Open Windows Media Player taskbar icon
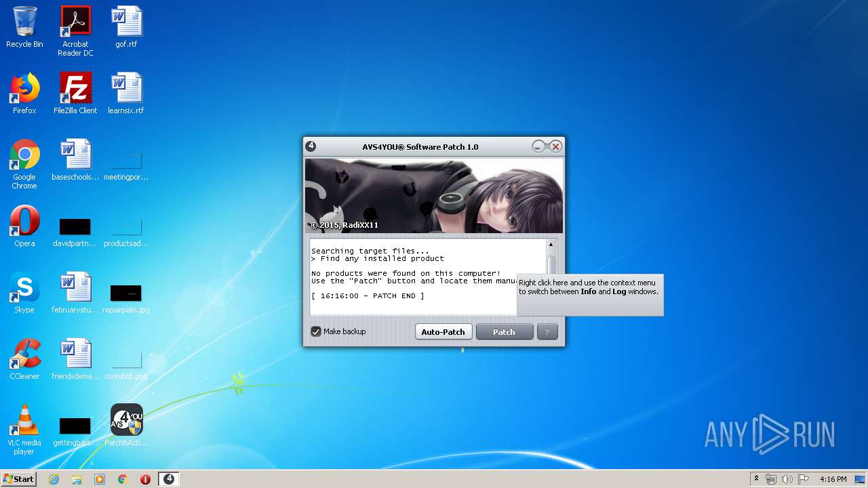Viewport: 868px width, 488px height. (x=100, y=479)
